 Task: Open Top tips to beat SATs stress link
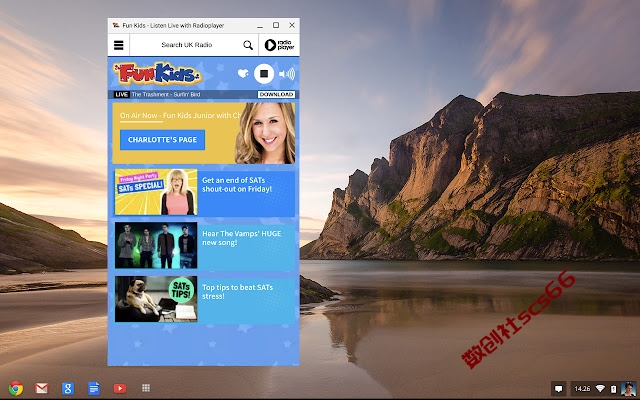pos(238,291)
